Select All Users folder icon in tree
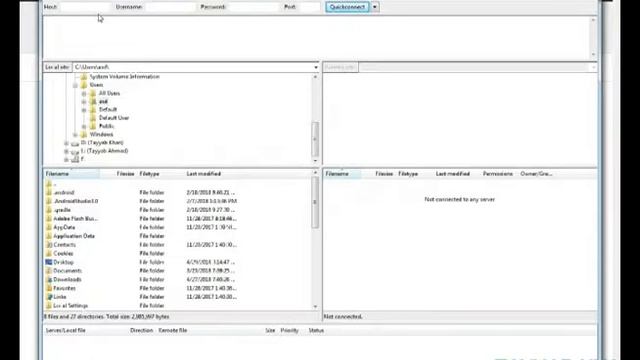 point(93,93)
